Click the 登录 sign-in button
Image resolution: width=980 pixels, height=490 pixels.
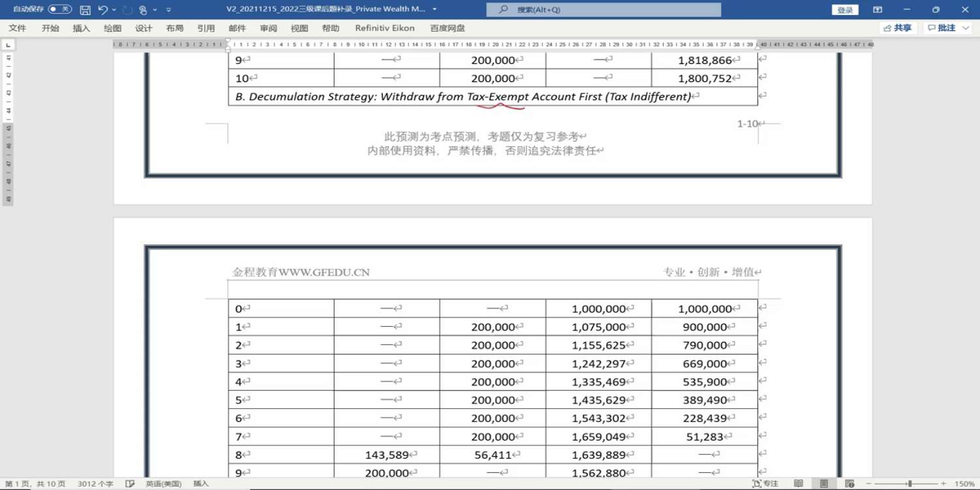[x=845, y=10]
